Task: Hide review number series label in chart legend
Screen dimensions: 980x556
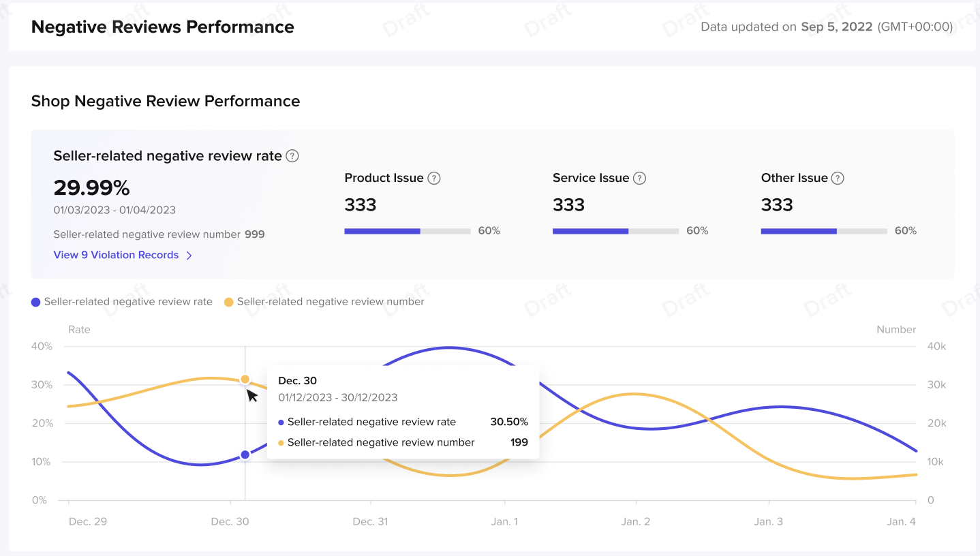Action: click(x=331, y=302)
